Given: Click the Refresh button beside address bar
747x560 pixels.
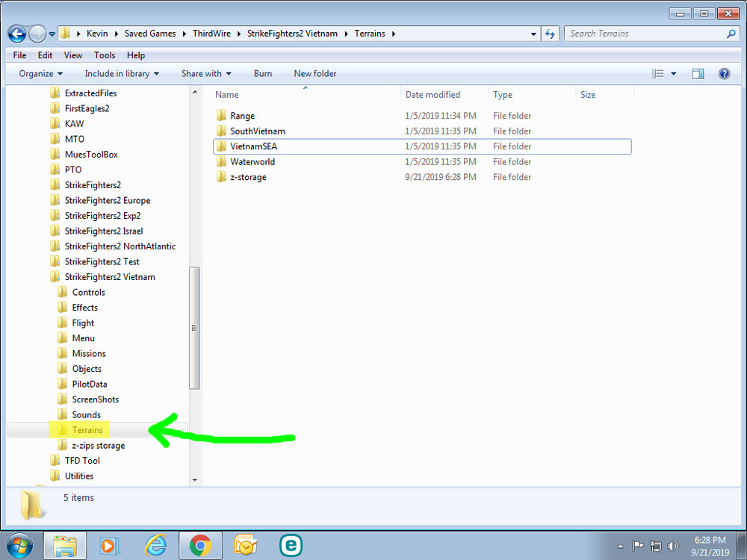Looking at the screenshot, I should (x=551, y=34).
